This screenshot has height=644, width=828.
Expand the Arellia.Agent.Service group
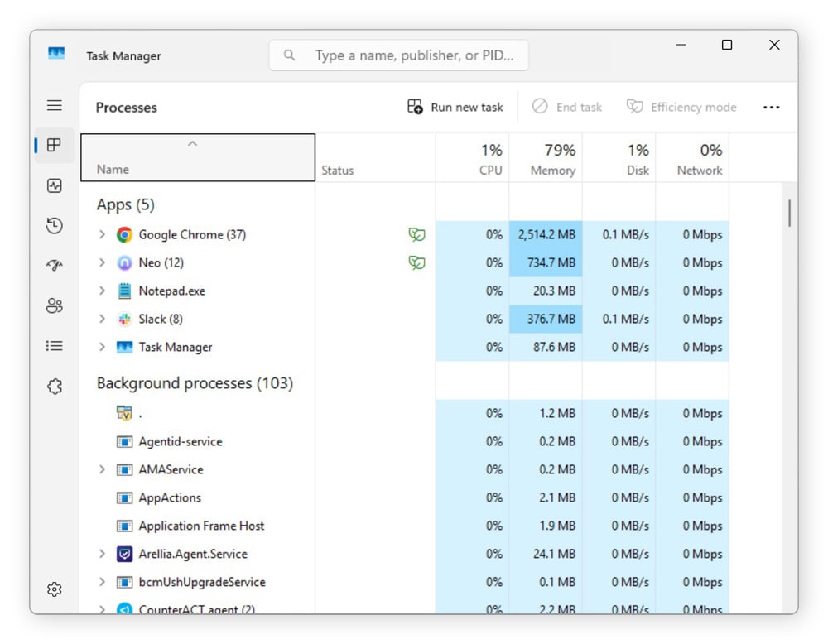(101, 554)
